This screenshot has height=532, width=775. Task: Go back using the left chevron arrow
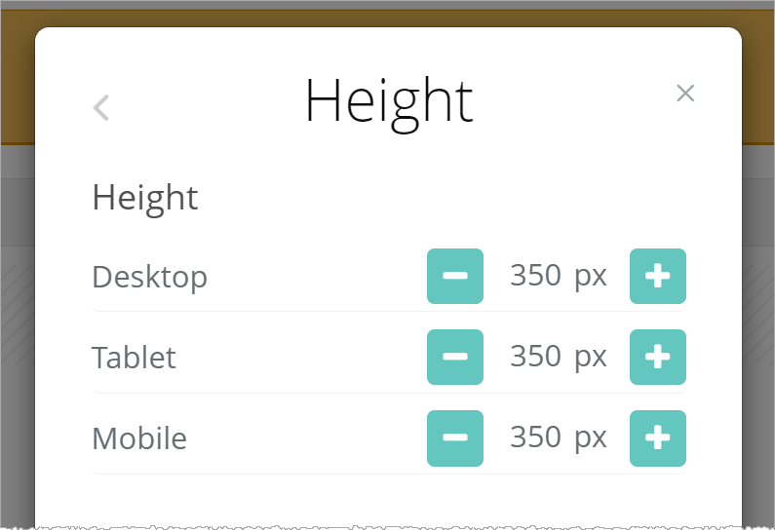[x=101, y=107]
